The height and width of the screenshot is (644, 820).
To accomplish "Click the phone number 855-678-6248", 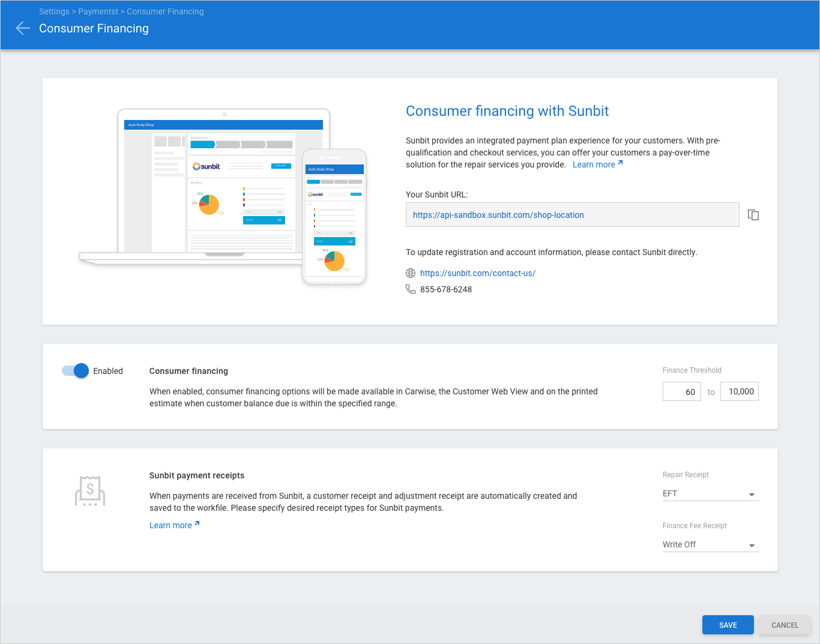I will [x=446, y=289].
